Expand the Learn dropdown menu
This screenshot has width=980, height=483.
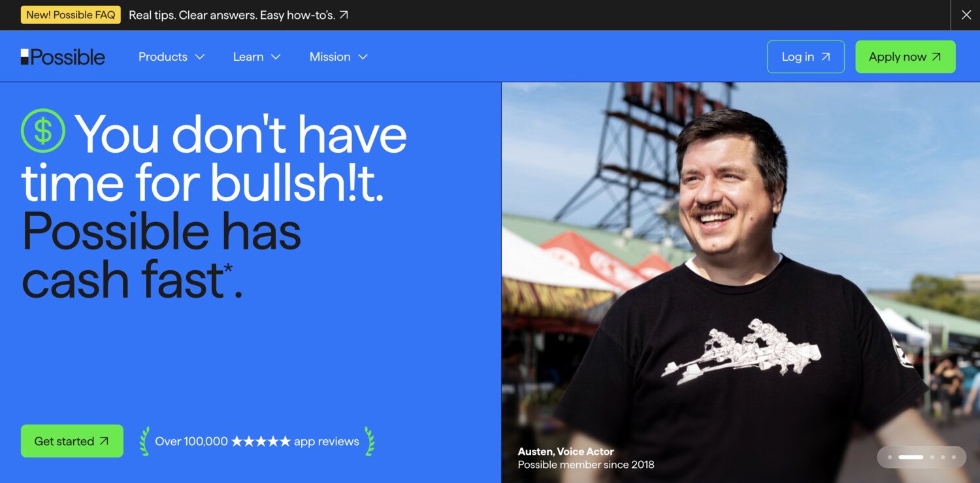pyautogui.click(x=257, y=57)
